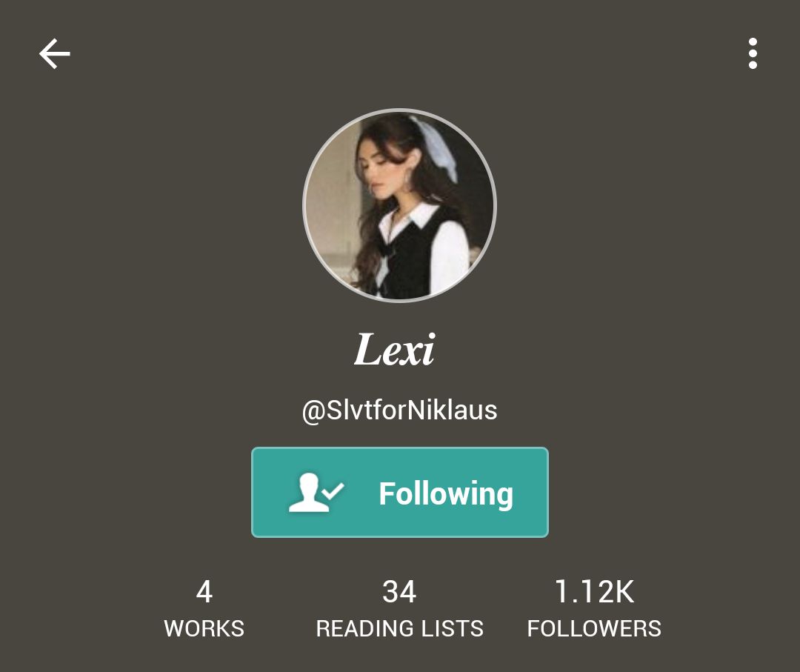800x672 pixels.
Task: Tap the @SlvtforNiklaus username
Action: (x=399, y=410)
